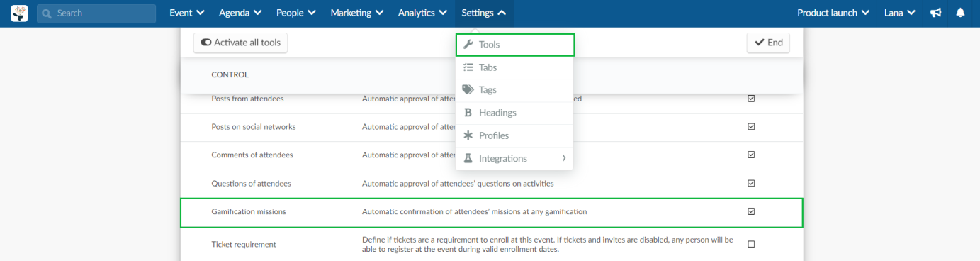Open the announcements megaphone icon
The height and width of the screenshot is (261, 980).
coord(936,13)
